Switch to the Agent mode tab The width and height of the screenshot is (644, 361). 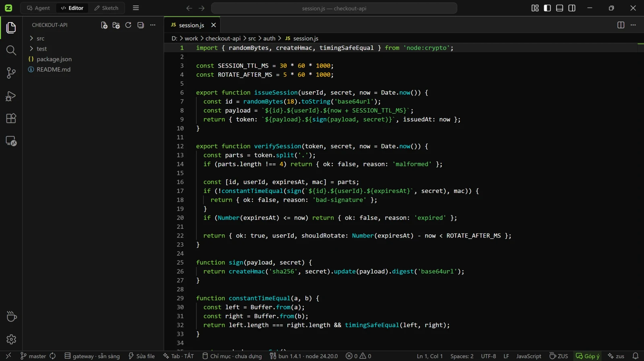click(39, 8)
